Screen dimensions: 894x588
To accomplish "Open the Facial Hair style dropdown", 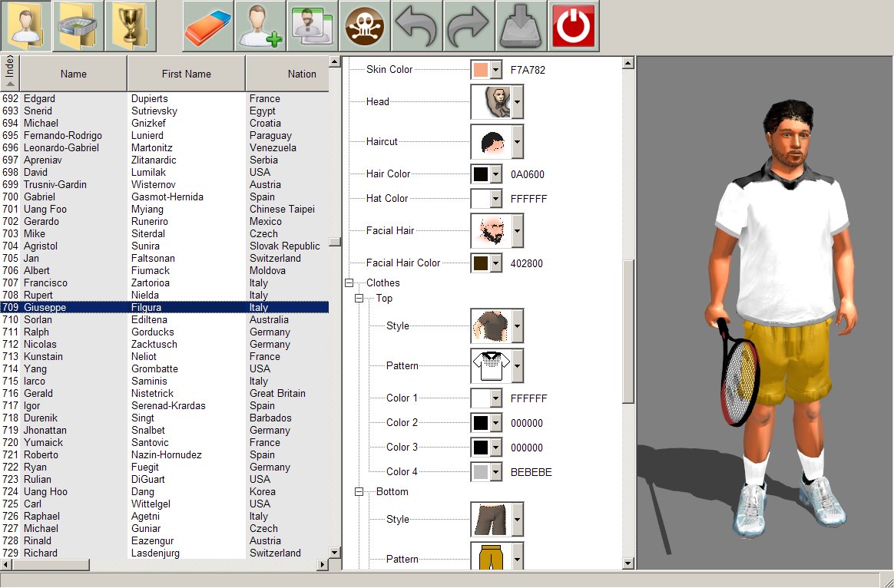I will [x=517, y=231].
